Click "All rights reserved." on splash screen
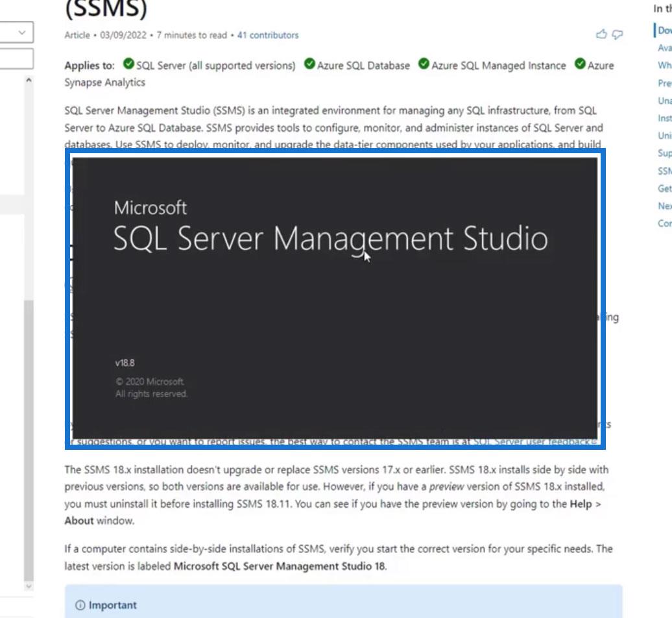This screenshot has height=618, width=672. [x=151, y=394]
